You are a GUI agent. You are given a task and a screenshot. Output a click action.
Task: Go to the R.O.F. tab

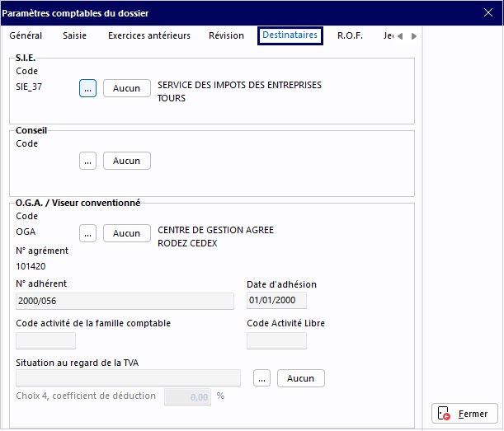(x=350, y=35)
